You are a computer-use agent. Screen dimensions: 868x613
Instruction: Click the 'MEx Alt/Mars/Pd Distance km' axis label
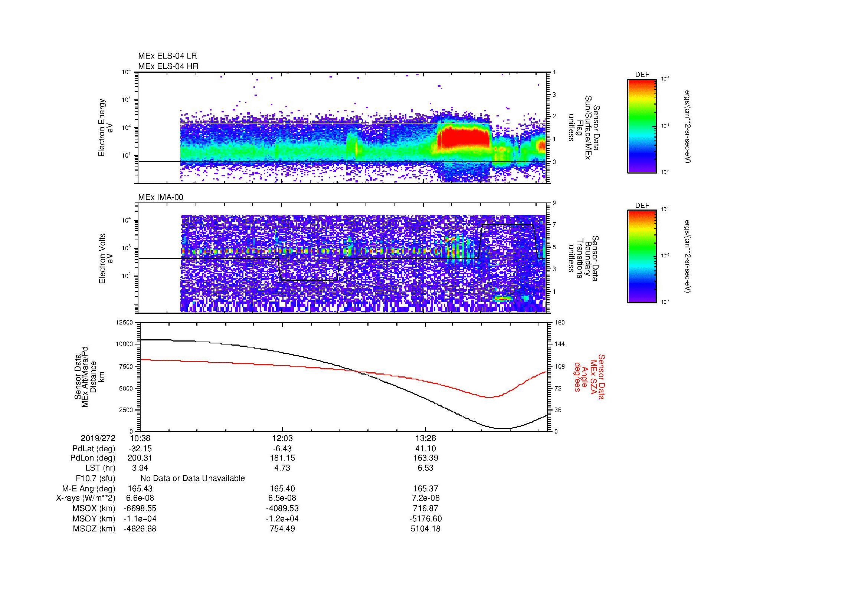coord(89,376)
